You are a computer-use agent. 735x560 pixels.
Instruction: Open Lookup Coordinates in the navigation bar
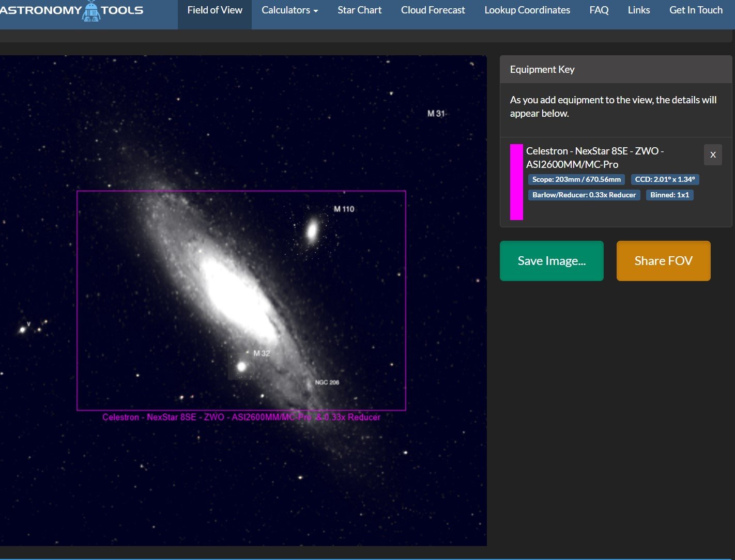[x=527, y=10]
